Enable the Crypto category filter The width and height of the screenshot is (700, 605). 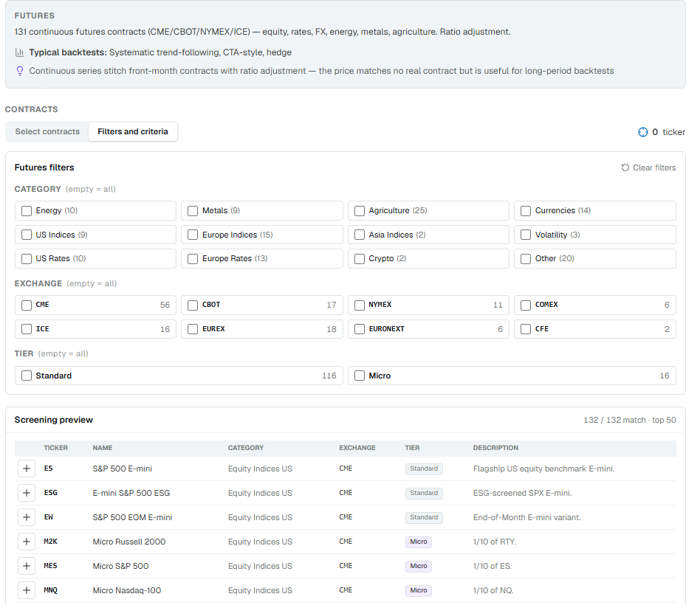(360, 259)
